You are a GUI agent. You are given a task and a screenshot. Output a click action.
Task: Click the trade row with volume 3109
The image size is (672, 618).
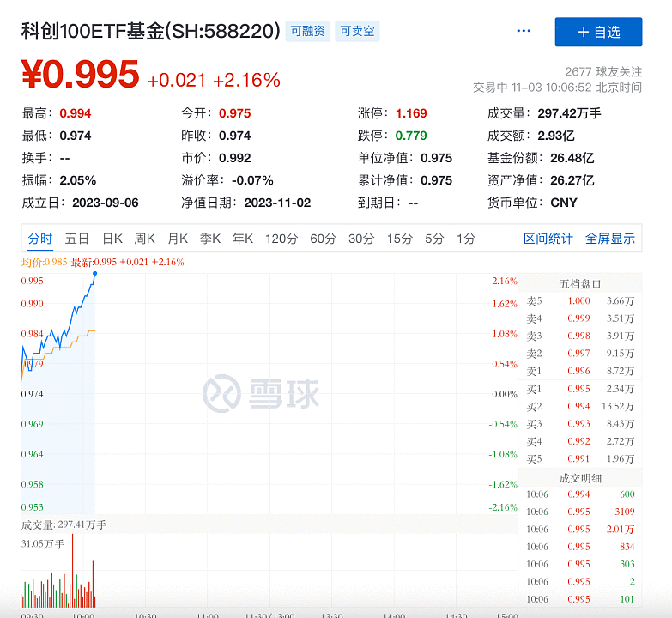[580, 512]
